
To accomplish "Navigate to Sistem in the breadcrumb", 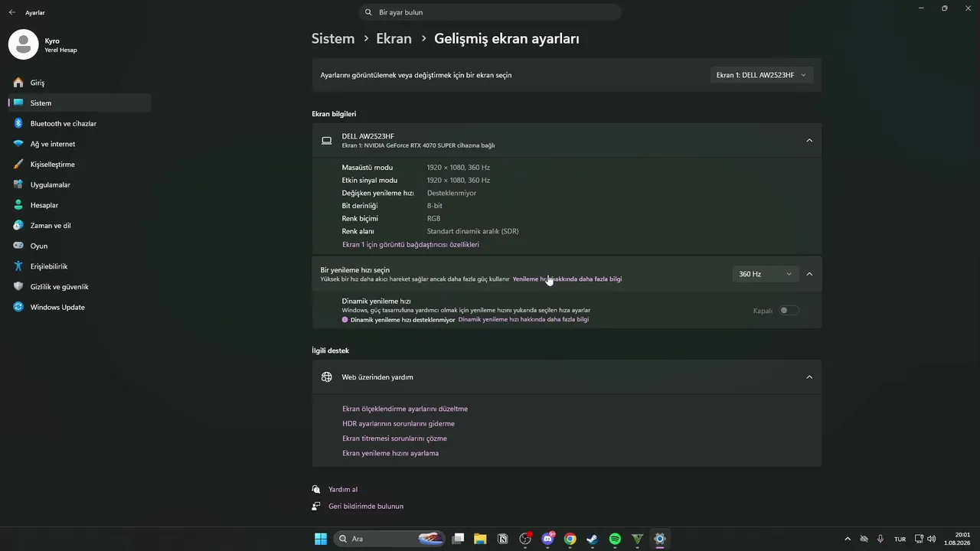I will pos(333,38).
